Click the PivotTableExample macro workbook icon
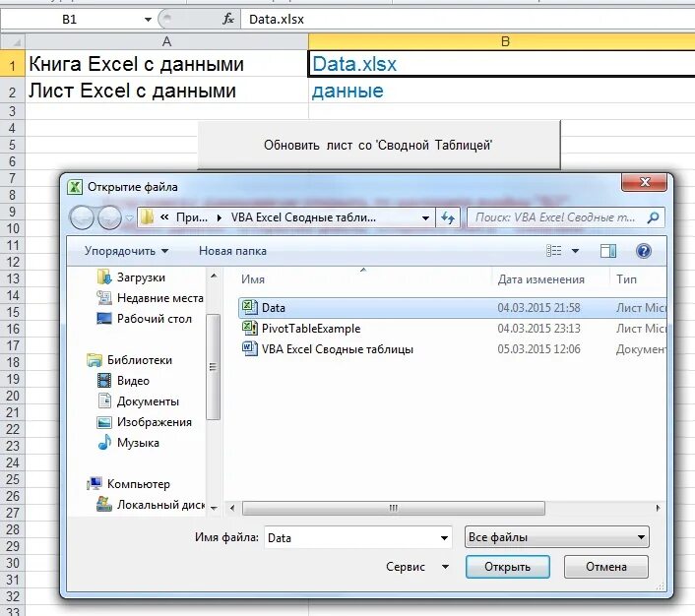This screenshot has height=616, width=695. (250, 328)
